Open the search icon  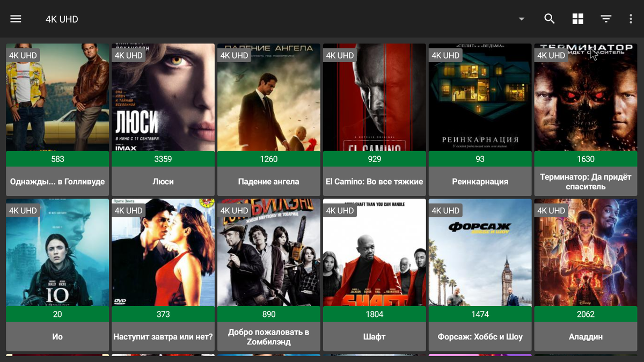(x=549, y=19)
